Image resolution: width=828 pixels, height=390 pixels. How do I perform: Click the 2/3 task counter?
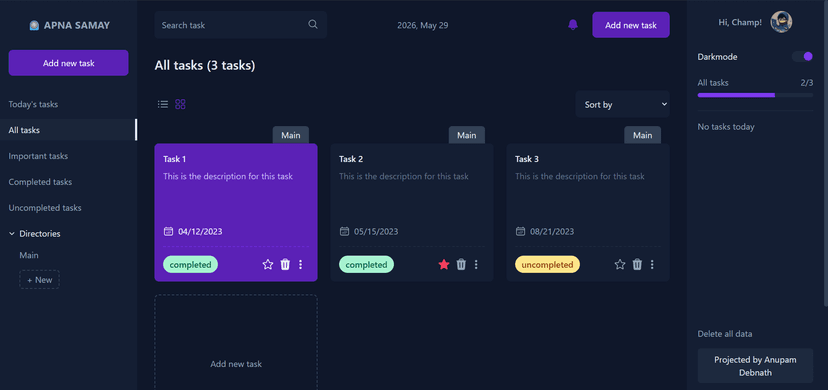tap(806, 83)
